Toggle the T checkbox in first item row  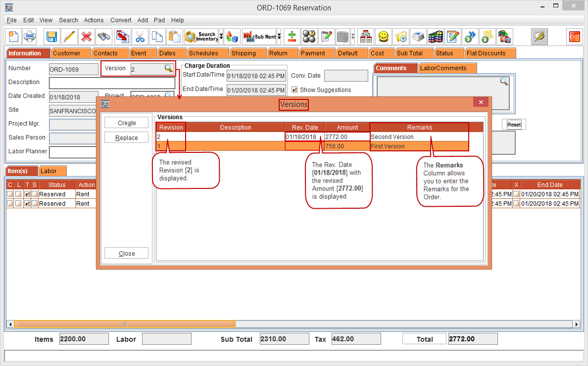27,194
